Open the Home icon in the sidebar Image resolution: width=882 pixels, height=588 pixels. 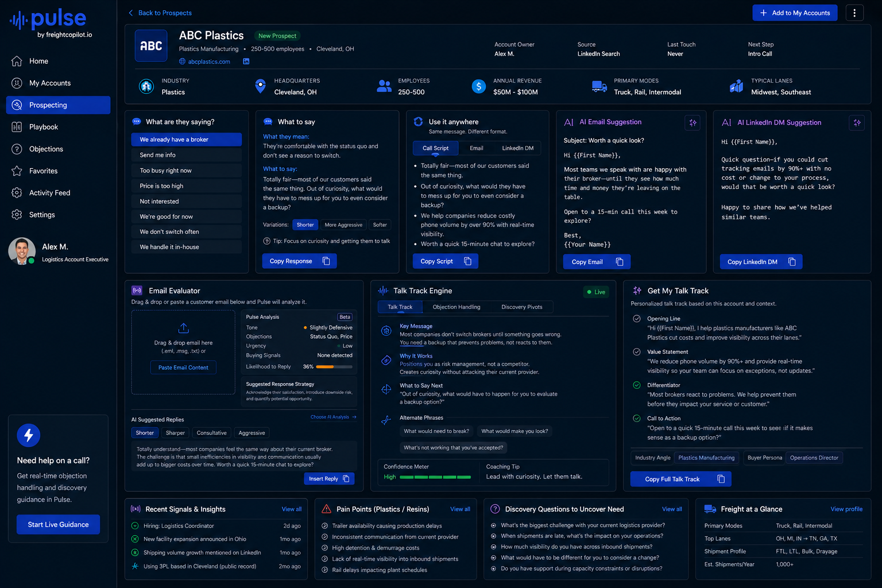(17, 61)
